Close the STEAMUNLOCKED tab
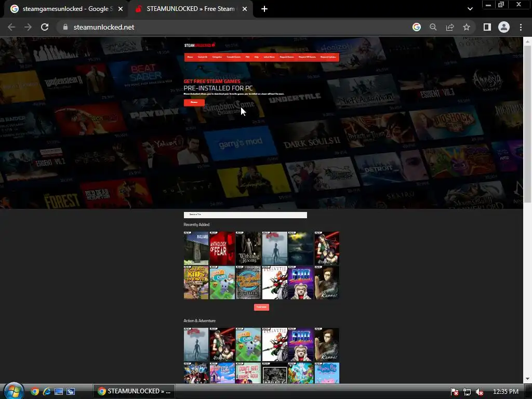 pyautogui.click(x=245, y=9)
